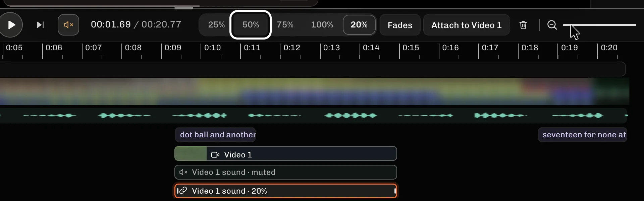The width and height of the screenshot is (644, 201).
Task: Click the link icon on Video 1 sound 20%
Action: tap(183, 191)
